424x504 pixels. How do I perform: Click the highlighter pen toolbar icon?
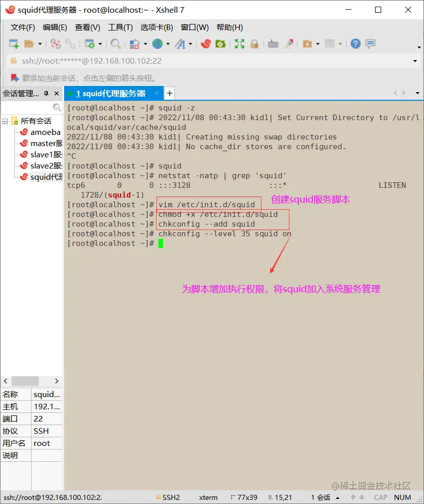[288, 44]
